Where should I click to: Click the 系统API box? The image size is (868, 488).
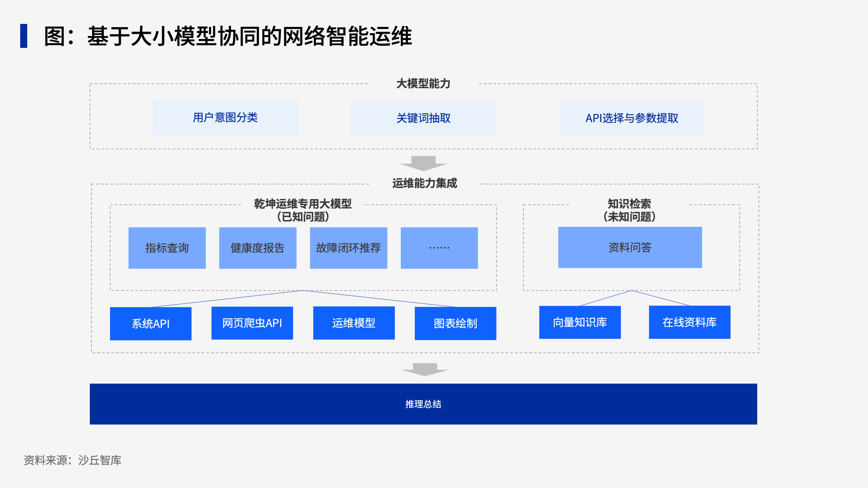[151, 324]
